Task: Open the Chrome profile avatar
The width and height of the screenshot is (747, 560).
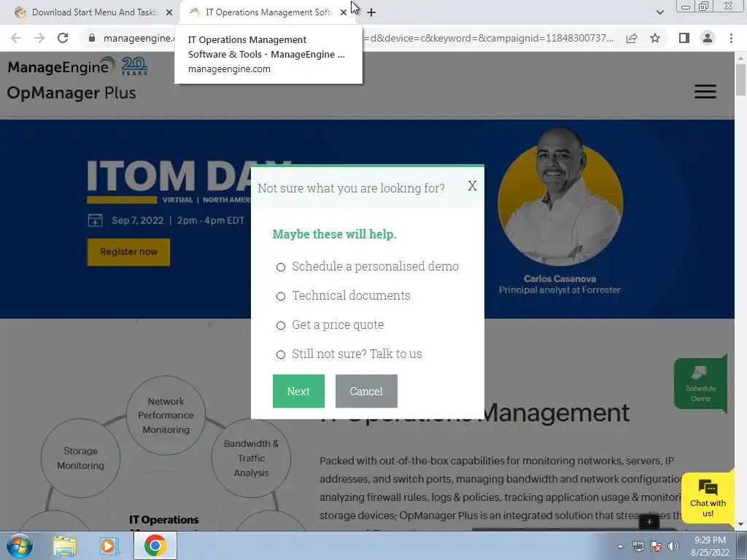Action: click(x=708, y=38)
